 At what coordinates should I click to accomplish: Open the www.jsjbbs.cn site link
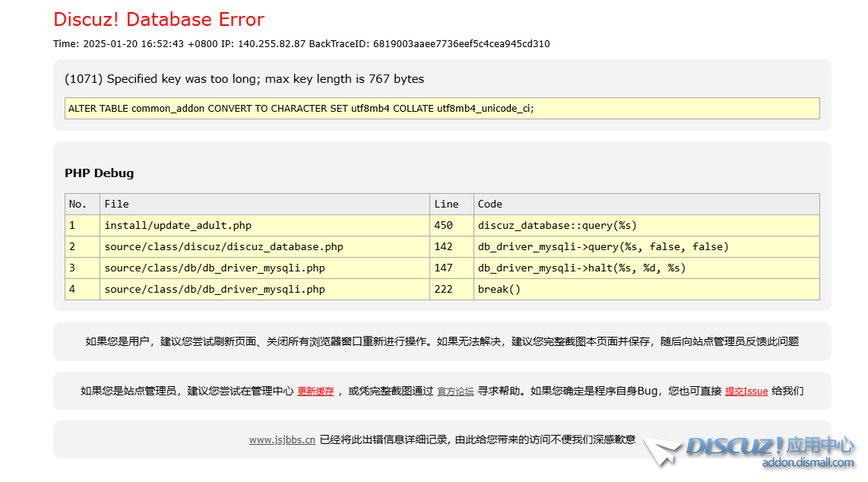tap(282, 439)
